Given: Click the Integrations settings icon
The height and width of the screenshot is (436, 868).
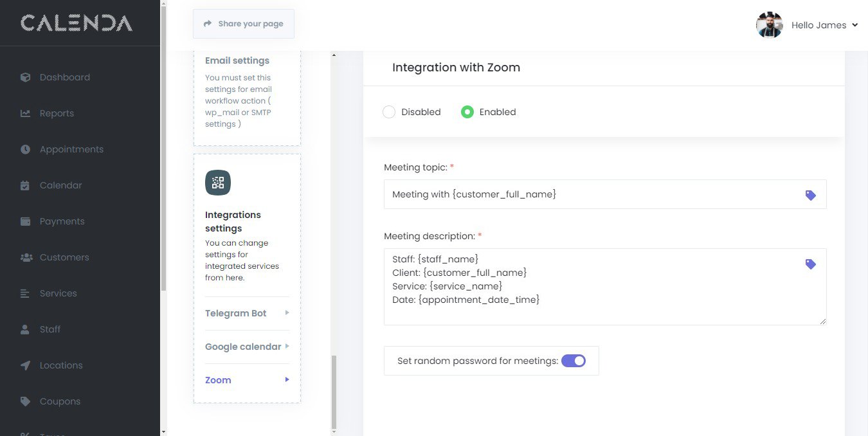Looking at the screenshot, I should [218, 183].
